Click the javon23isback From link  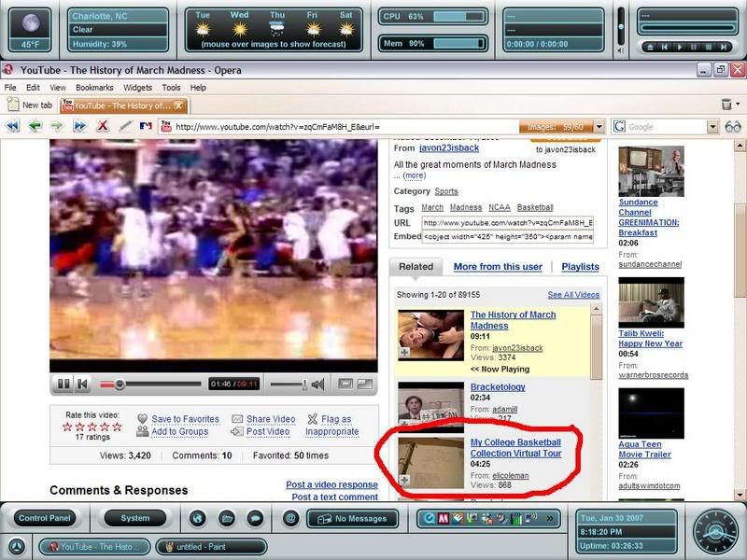[x=449, y=148]
